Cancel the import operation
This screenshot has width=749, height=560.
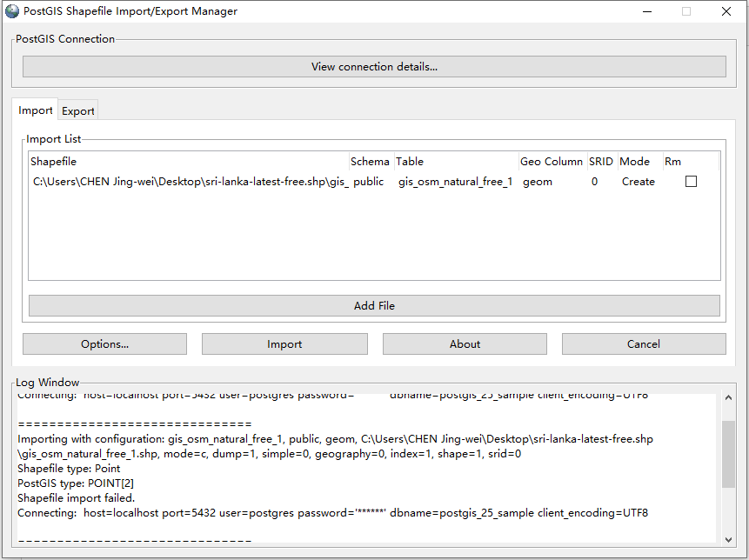pyautogui.click(x=643, y=343)
